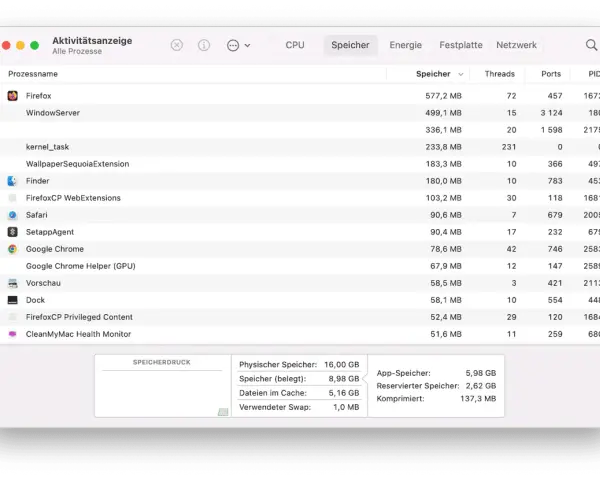600x480 pixels.
Task: Click the search magnifier icon
Action: pyautogui.click(x=591, y=45)
